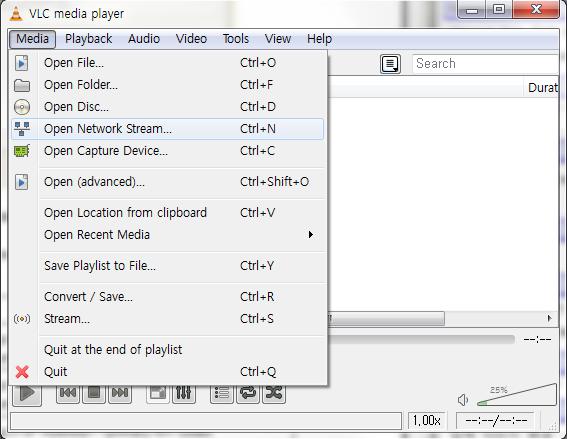Image resolution: width=567 pixels, height=439 pixels.
Task: Toggle Quit at the end of playlist
Action: click(x=168, y=350)
